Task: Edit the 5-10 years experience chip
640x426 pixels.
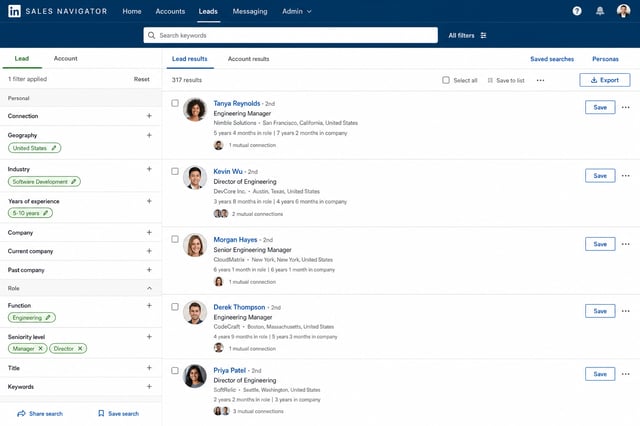Action: point(46,213)
